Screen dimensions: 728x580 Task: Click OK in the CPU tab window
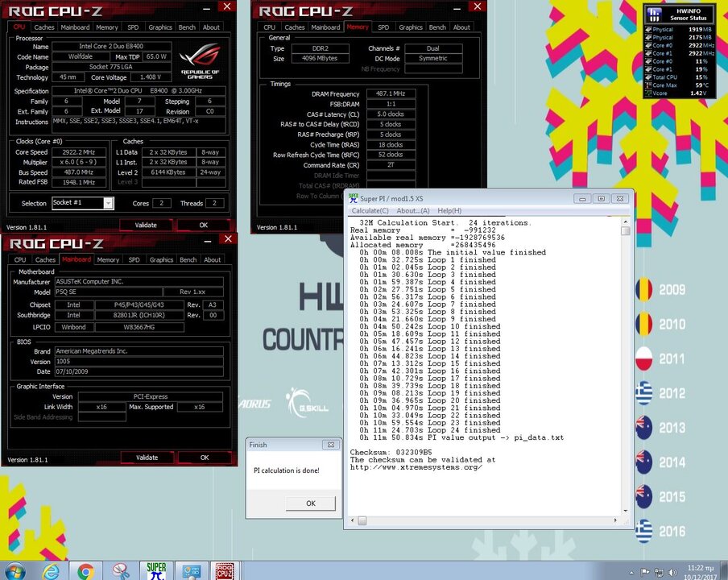204,226
